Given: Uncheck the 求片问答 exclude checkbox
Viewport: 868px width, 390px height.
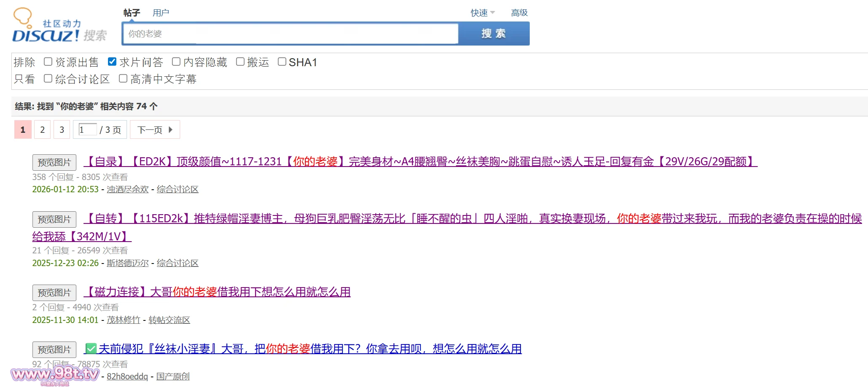Looking at the screenshot, I should pyautogui.click(x=112, y=62).
